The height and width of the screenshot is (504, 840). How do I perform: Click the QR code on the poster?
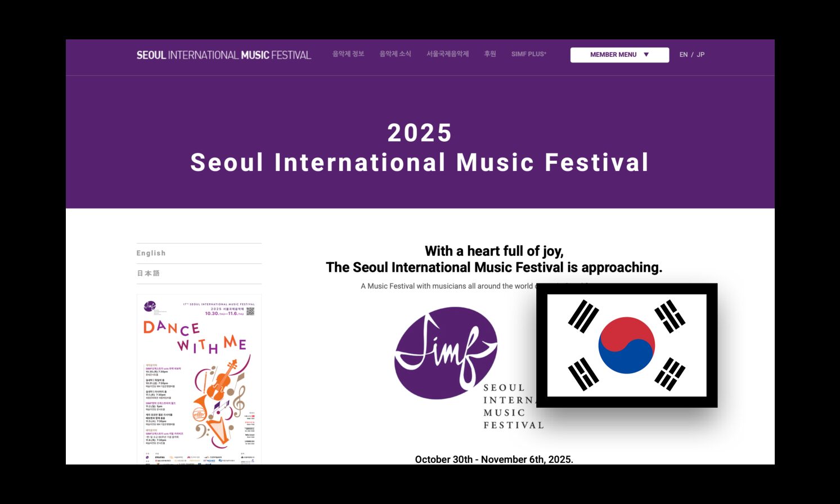click(x=250, y=311)
